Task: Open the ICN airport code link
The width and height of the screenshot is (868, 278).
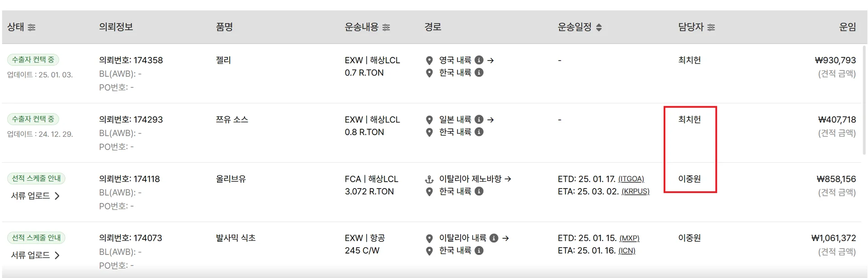Action: 626,251
